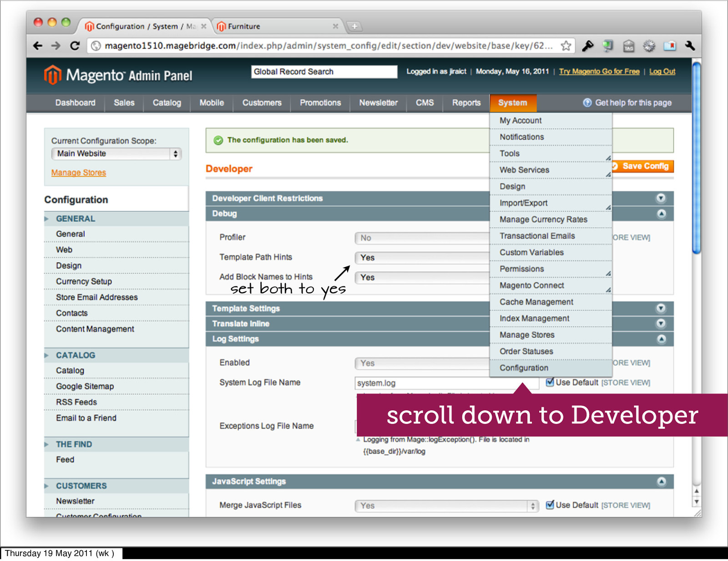Reload the page with the refresh icon
Image resolution: width=728 pixels, height=561 pixels.
pos(75,46)
